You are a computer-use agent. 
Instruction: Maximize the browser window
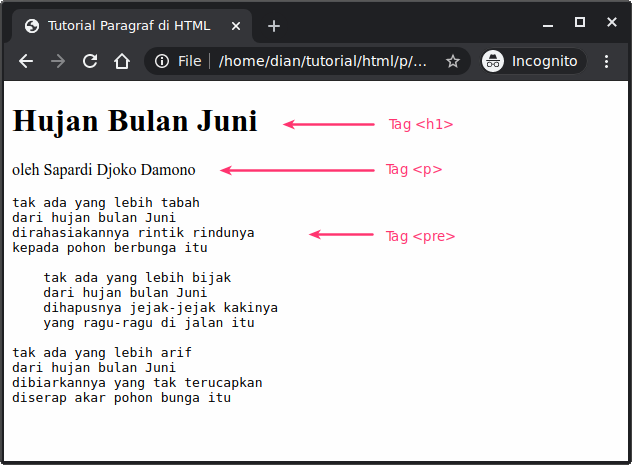(x=580, y=22)
